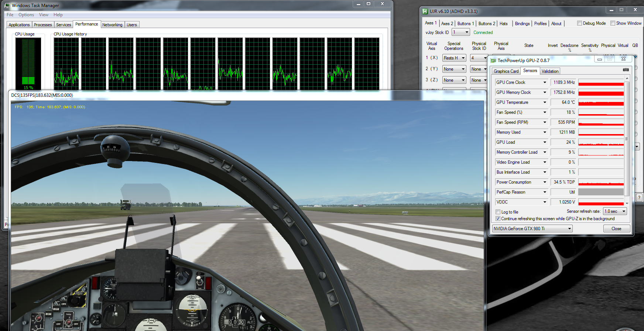Viewport: 644px width, 331px height.
Task: Open Task Manager View menu
Action: (x=44, y=15)
